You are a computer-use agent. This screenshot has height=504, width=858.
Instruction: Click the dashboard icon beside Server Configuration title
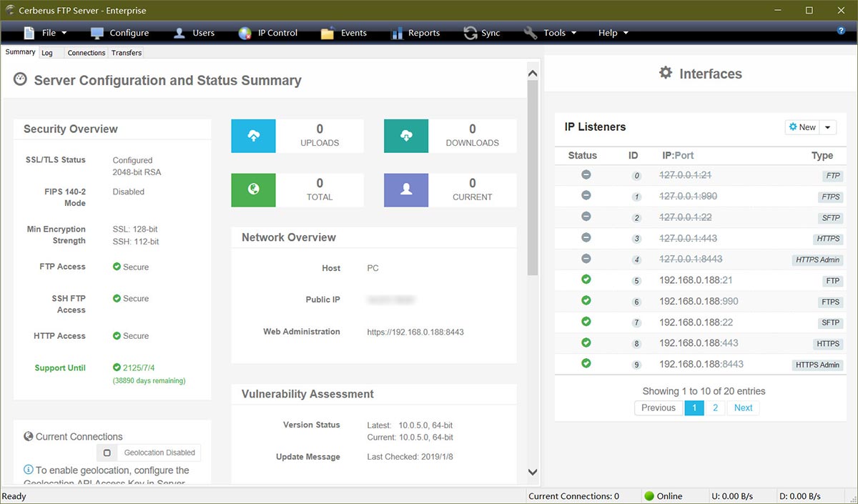click(x=20, y=79)
